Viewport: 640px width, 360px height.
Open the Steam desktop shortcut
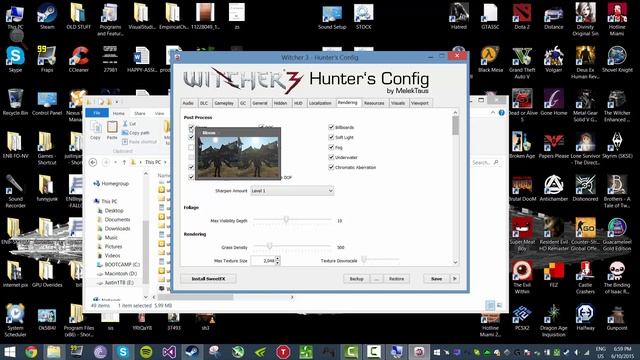click(47, 16)
